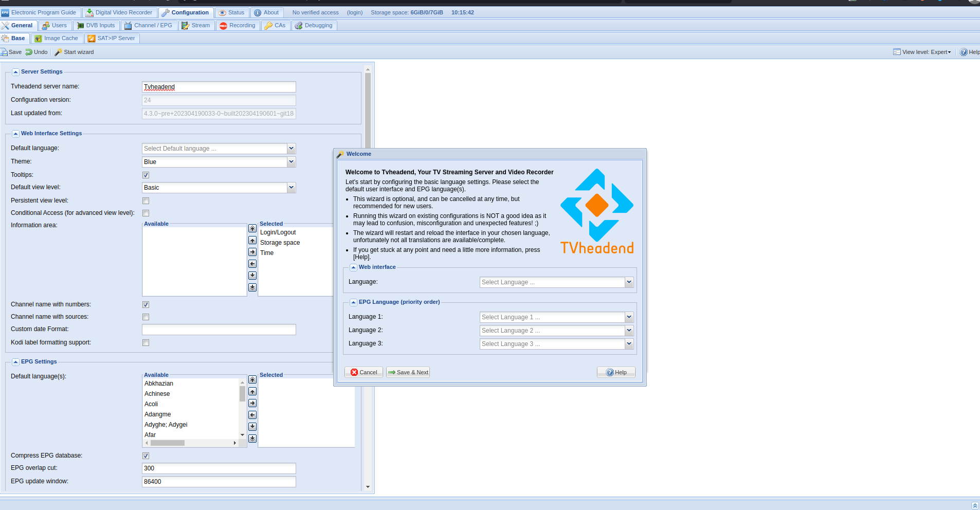The height and width of the screenshot is (510, 980).
Task: Click the Save toolbar icon
Action: pyautogui.click(x=4, y=52)
